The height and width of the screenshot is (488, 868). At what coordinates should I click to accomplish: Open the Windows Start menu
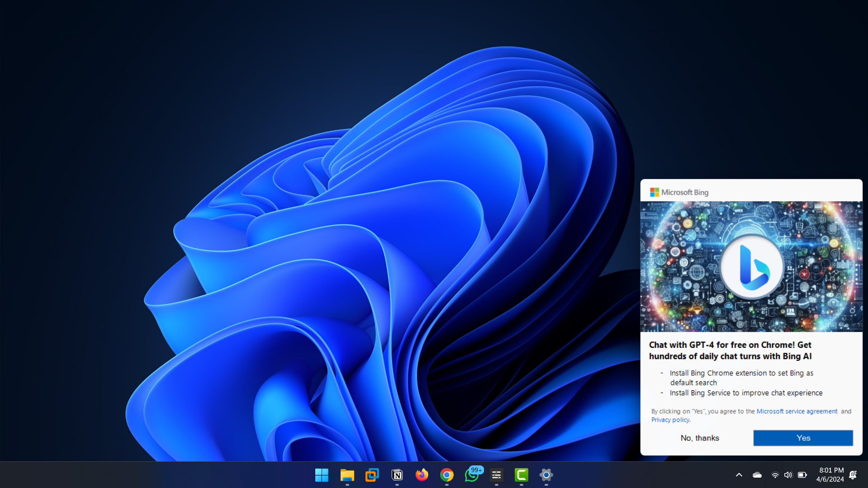coord(322,475)
